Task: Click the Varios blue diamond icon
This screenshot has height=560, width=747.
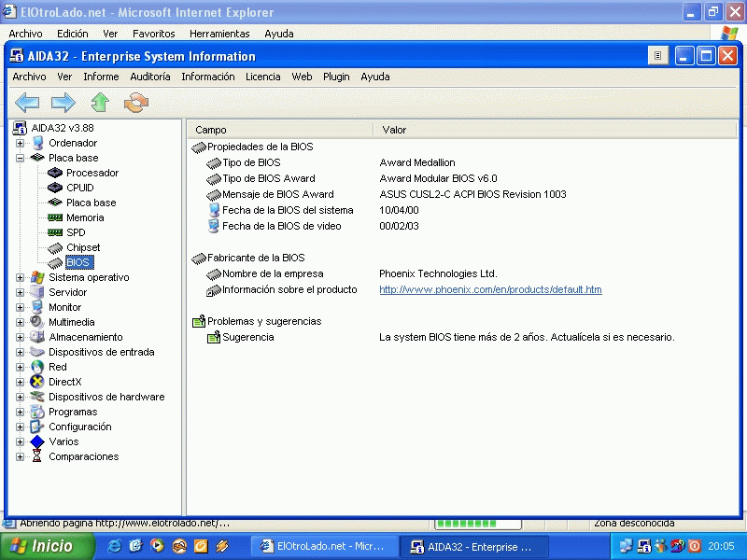Action: pos(37,441)
